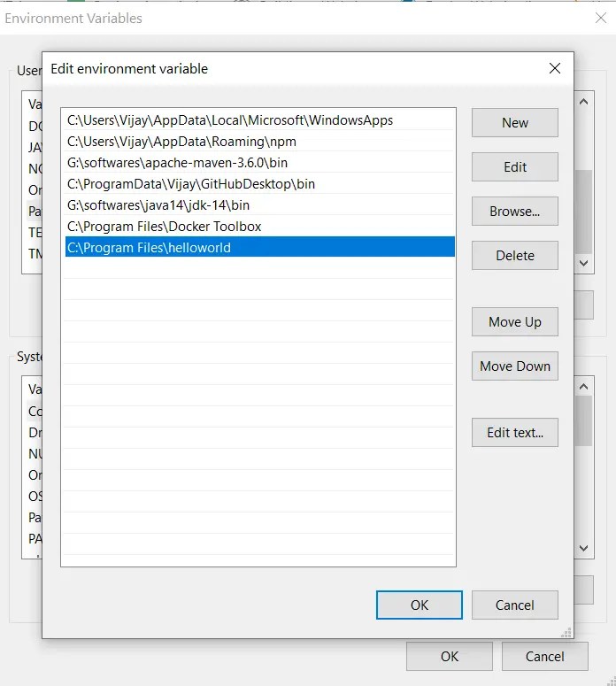Click the Environment Variables window's Cancel button
This screenshot has height=686, width=616.
click(x=544, y=656)
